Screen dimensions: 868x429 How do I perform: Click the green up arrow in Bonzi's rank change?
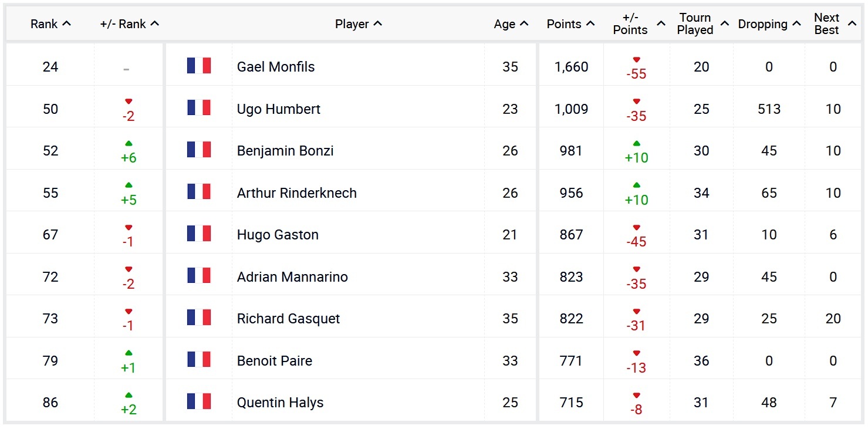pos(129,144)
